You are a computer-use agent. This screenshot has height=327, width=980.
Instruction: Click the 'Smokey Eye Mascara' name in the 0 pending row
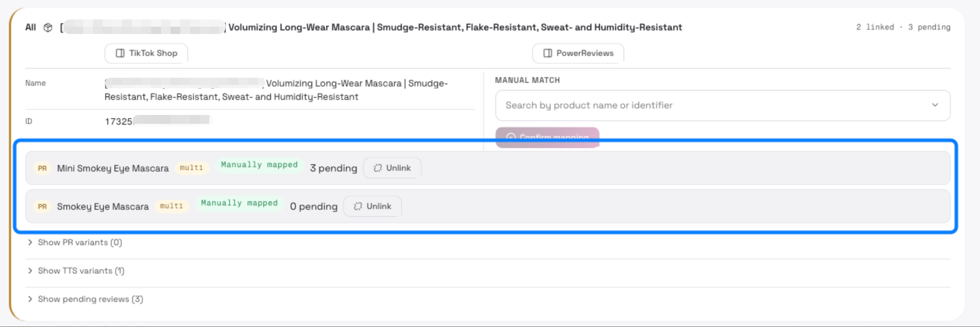coord(103,207)
